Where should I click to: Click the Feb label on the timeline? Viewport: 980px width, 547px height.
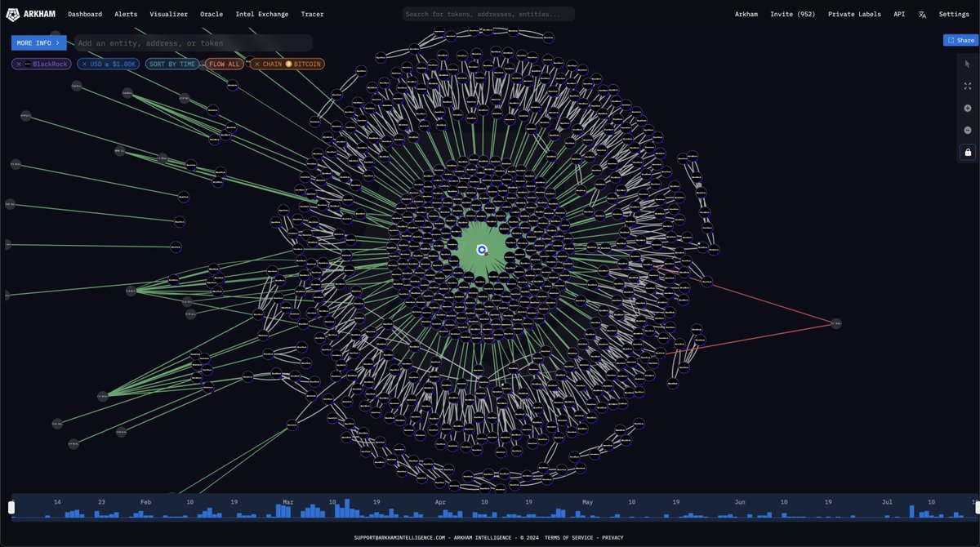pyautogui.click(x=145, y=502)
